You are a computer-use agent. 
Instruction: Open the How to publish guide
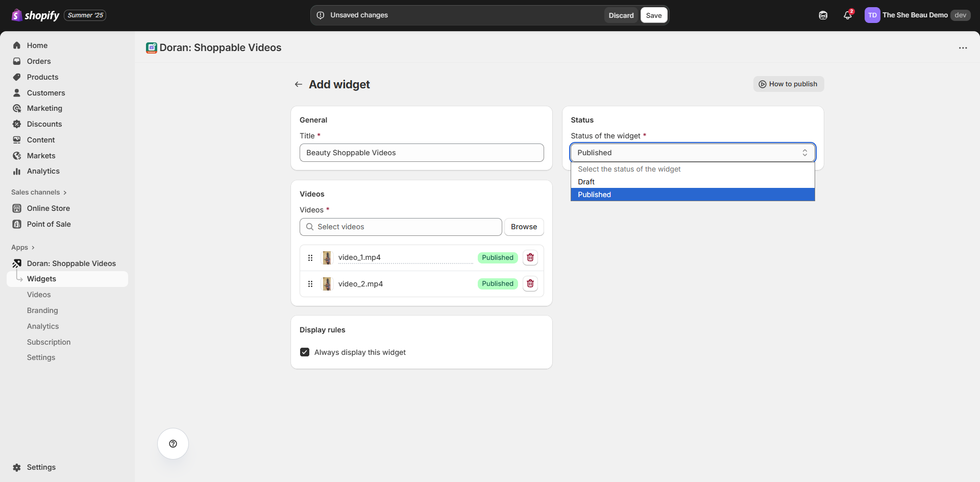coord(788,84)
